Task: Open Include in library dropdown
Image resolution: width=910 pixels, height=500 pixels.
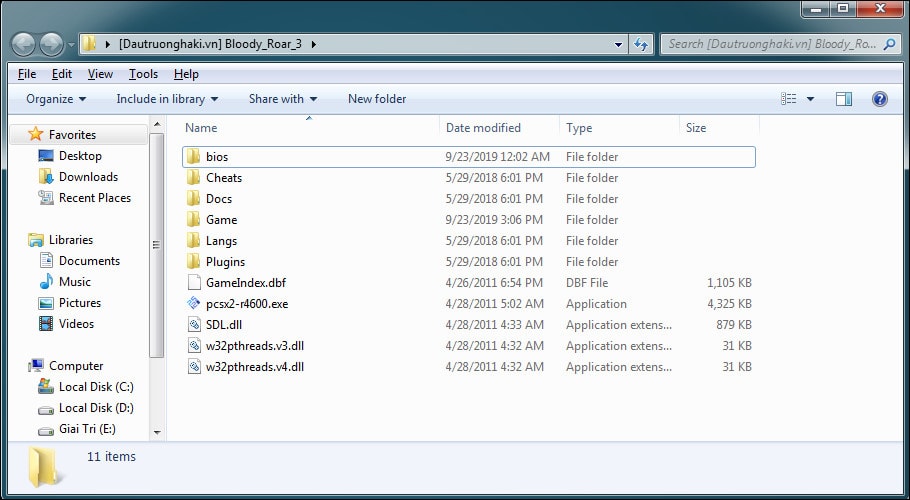Action: [167, 99]
